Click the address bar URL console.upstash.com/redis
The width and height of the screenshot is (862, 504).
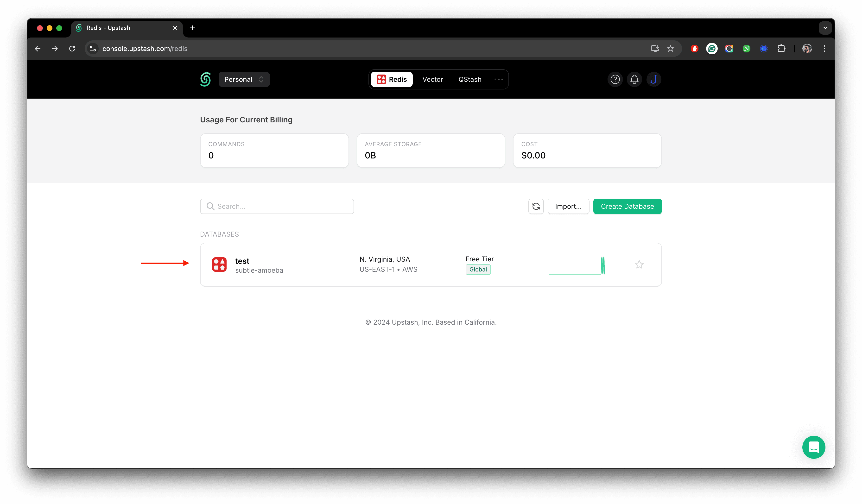(145, 49)
